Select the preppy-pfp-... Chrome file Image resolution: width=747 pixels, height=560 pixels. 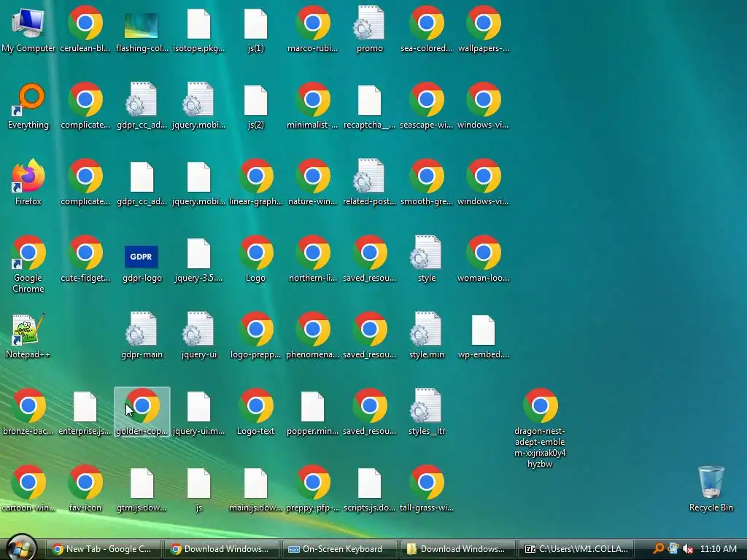[312, 489]
